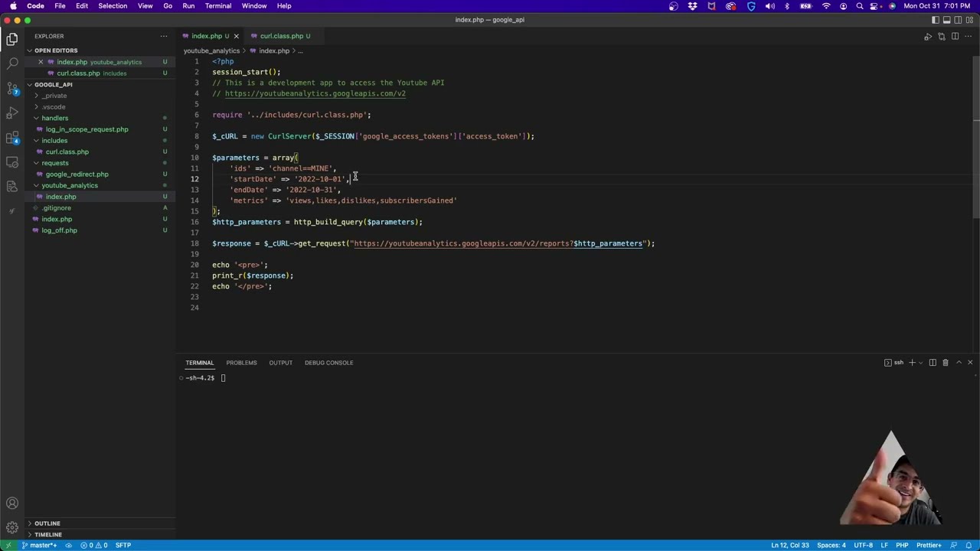Click the youtube_analytics breadcrumb segment
The height and width of the screenshot is (551, 980).
click(x=211, y=51)
